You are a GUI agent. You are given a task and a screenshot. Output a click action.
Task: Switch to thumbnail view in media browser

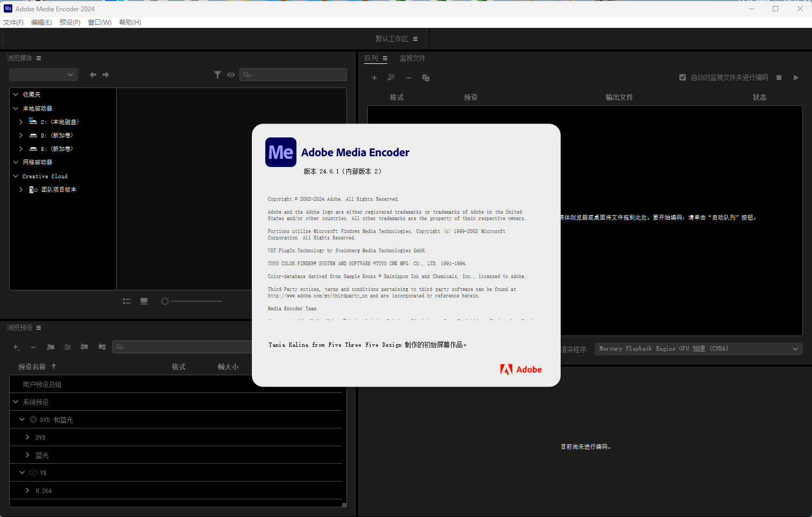click(x=144, y=301)
